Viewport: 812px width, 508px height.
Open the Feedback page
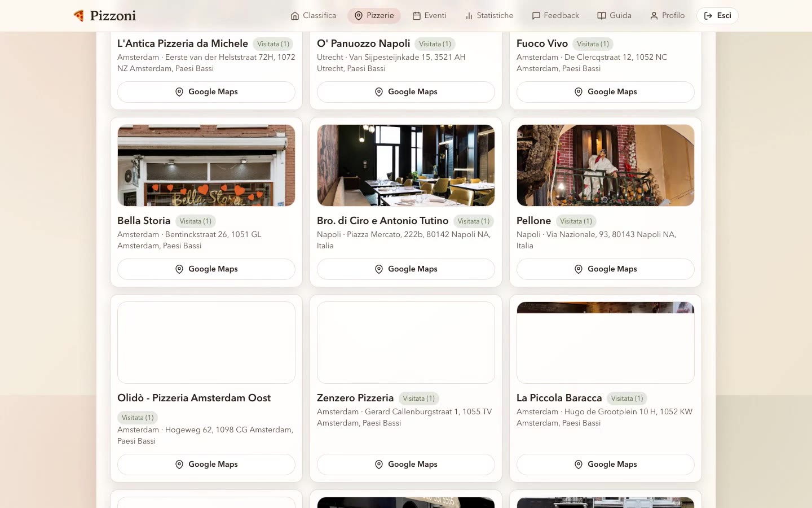point(555,16)
